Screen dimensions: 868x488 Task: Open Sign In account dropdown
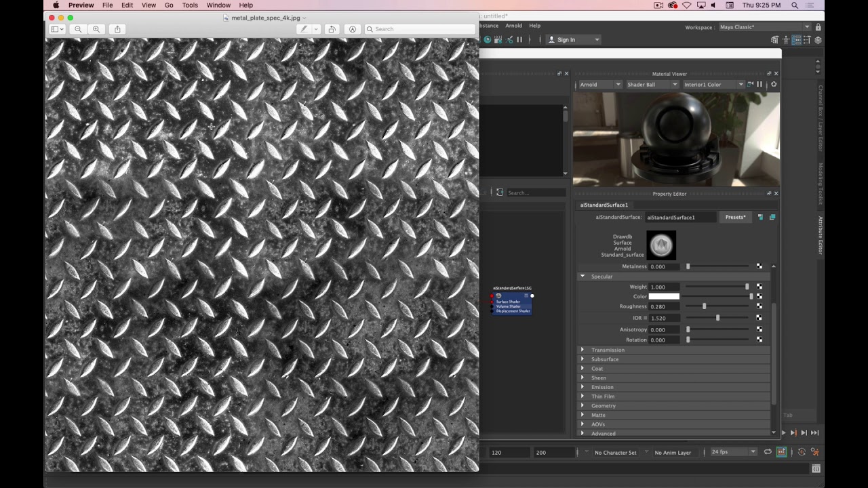[574, 40]
